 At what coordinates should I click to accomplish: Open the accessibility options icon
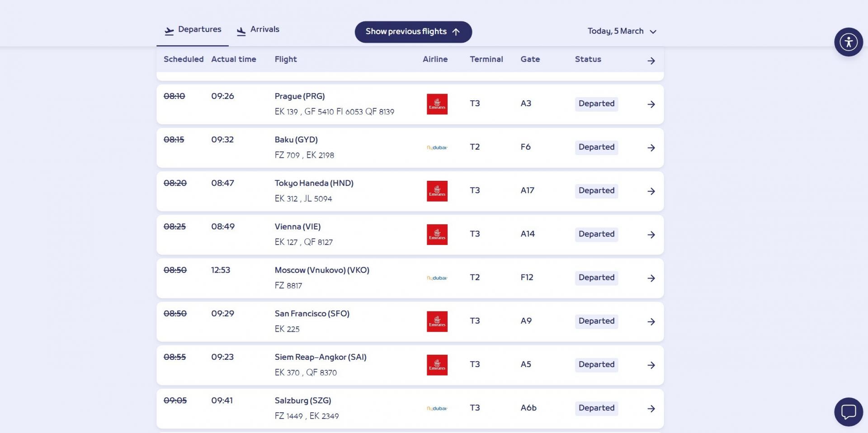click(x=848, y=42)
